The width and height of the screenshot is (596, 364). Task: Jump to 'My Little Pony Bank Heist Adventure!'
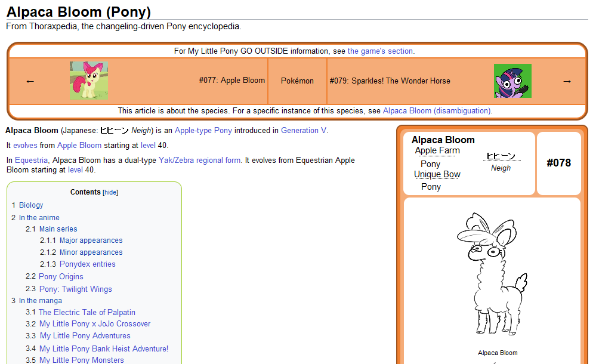click(x=104, y=348)
